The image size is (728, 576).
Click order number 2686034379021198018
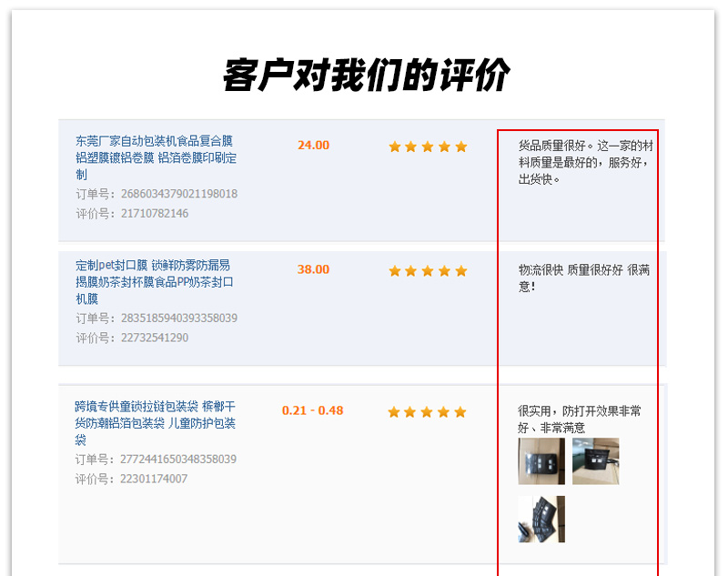point(179,194)
